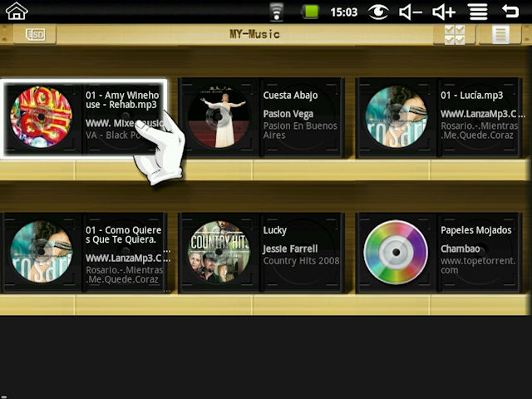Tap album Pasion En Buenos Aires

pyautogui.click(x=300, y=131)
